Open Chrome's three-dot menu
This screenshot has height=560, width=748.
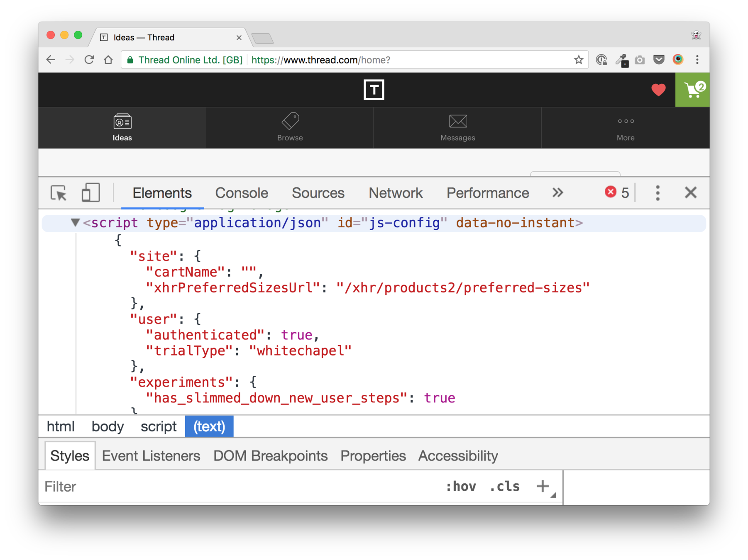coord(697,60)
